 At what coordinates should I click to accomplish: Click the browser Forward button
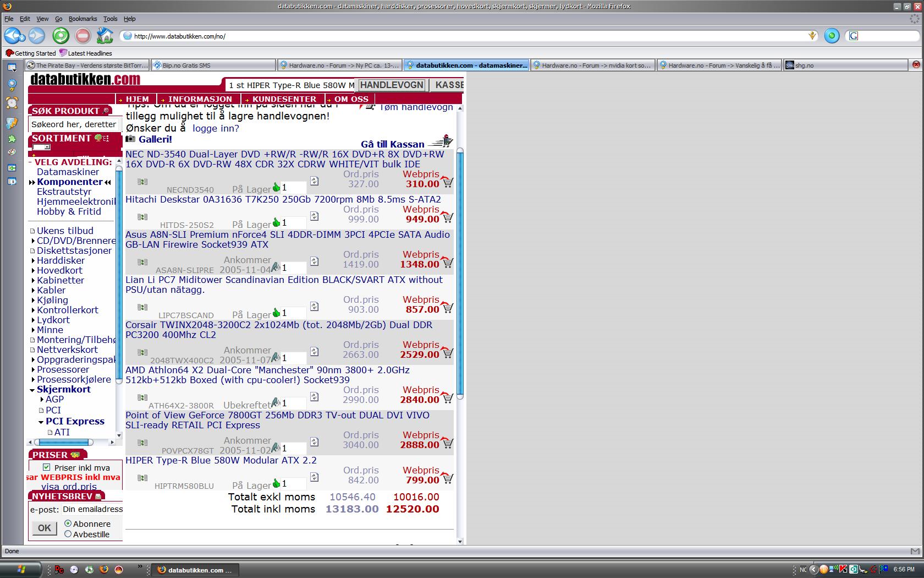click(37, 36)
